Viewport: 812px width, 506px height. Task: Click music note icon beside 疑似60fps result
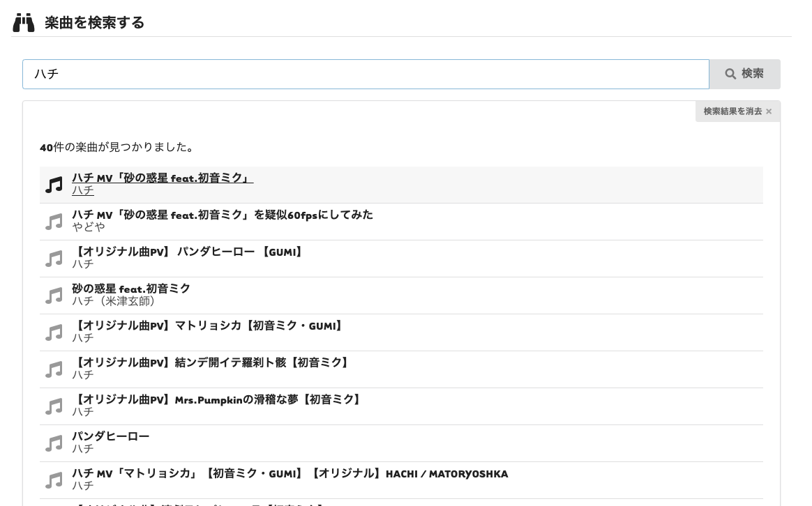pyautogui.click(x=54, y=222)
